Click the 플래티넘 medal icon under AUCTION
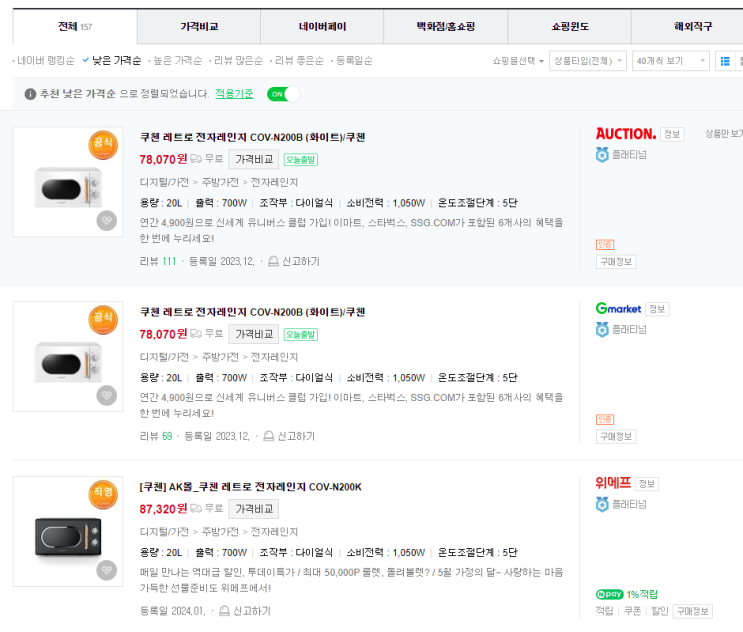 click(x=602, y=155)
